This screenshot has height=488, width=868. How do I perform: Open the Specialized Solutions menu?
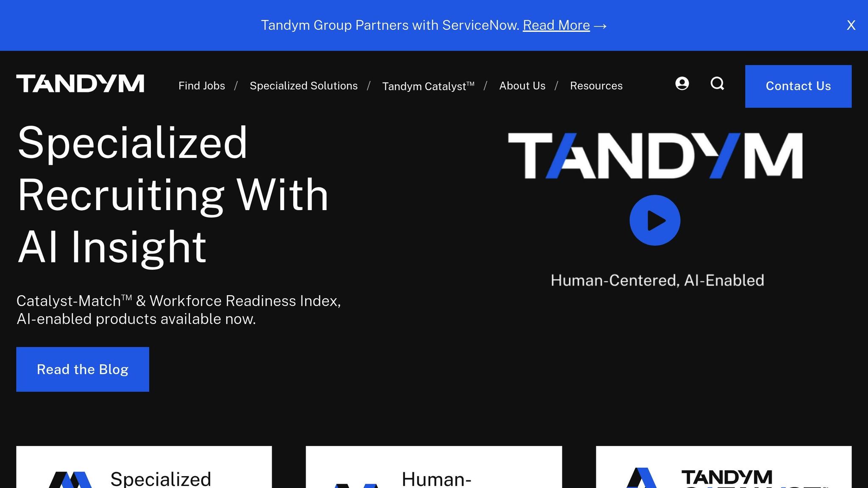[303, 86]
